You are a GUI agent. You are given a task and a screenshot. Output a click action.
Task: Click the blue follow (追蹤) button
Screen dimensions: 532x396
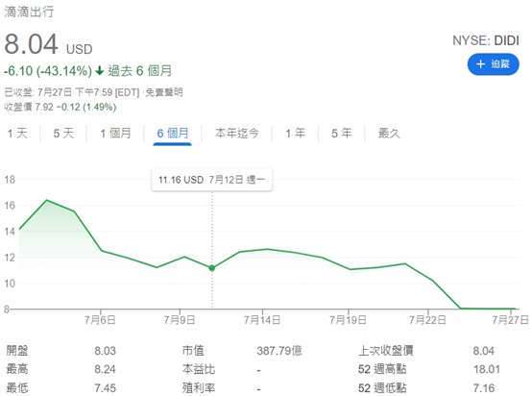494,64
